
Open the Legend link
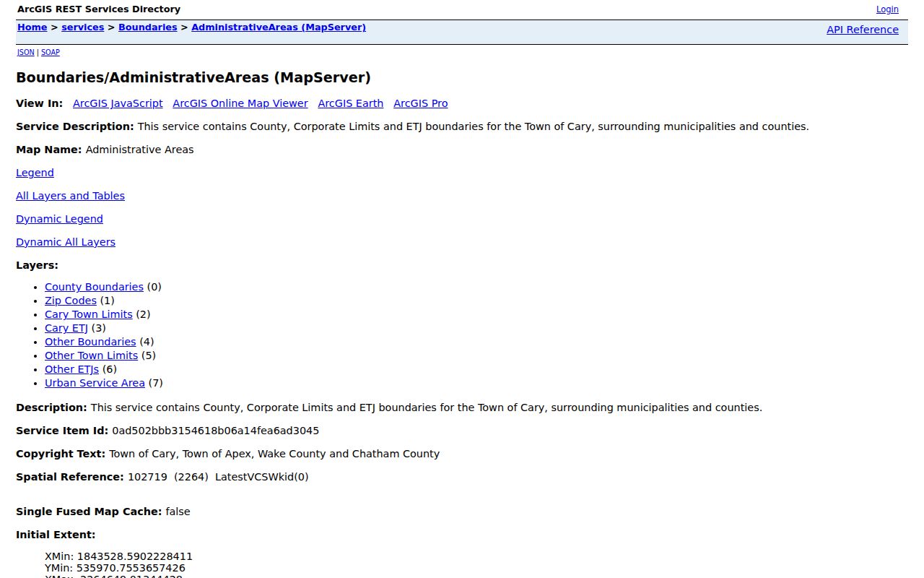click(35, 173)
